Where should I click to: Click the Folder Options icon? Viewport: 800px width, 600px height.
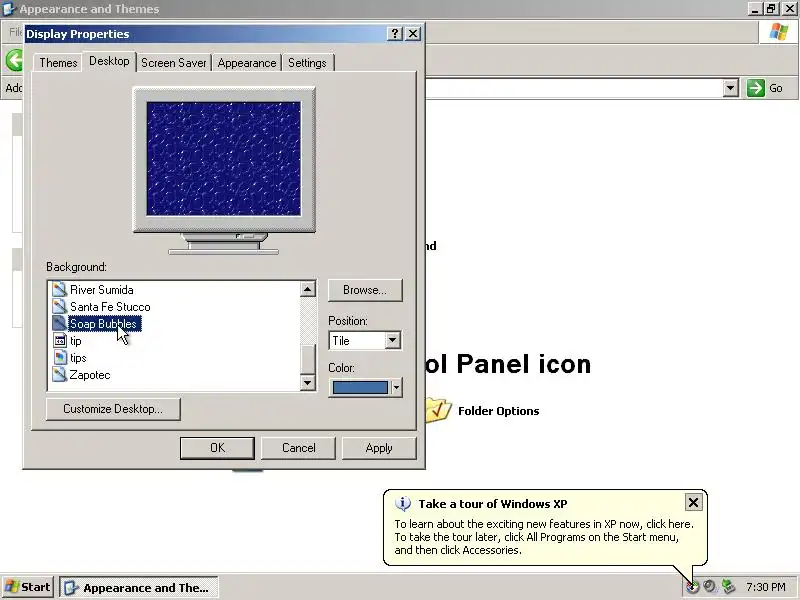click(438, 410)
